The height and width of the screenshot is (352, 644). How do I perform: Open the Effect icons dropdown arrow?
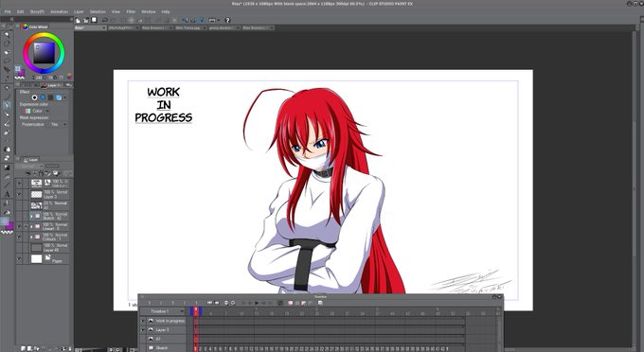pos(65,97)
